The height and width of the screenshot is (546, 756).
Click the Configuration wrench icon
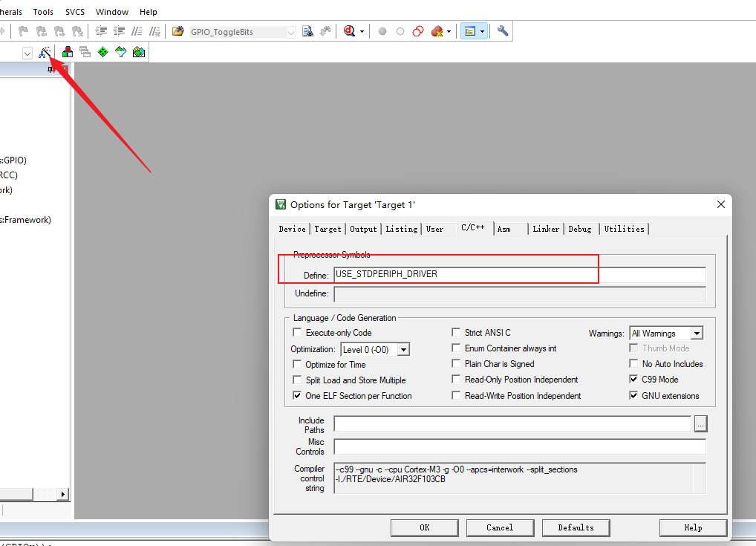click(503, 31)
